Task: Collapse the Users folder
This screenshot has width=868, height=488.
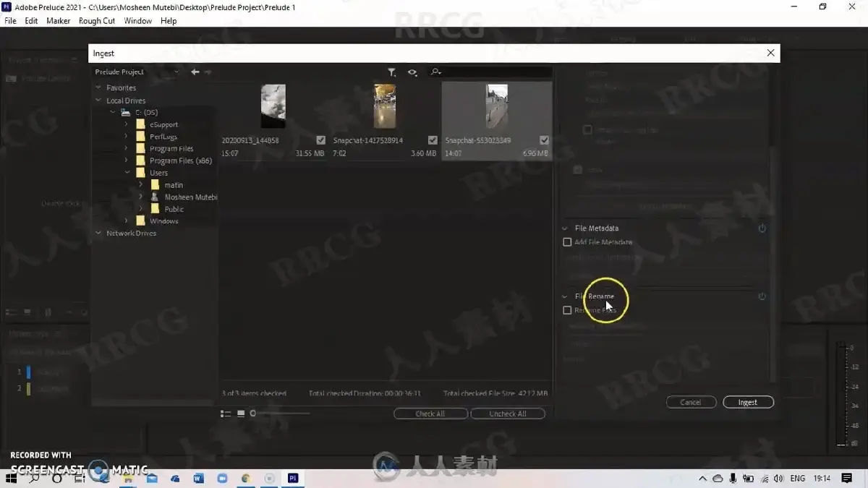Action: pyautogui.click(x=127, y=173)
